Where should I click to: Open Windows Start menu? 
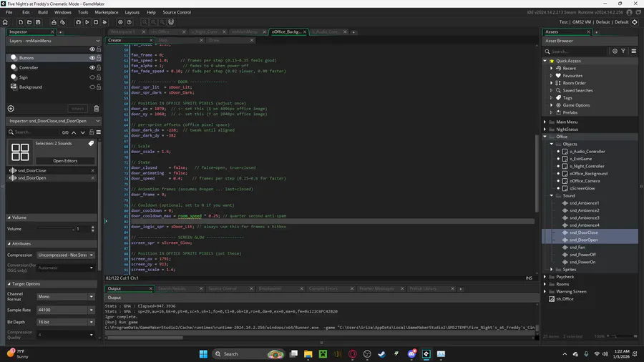tap(203, 354)
